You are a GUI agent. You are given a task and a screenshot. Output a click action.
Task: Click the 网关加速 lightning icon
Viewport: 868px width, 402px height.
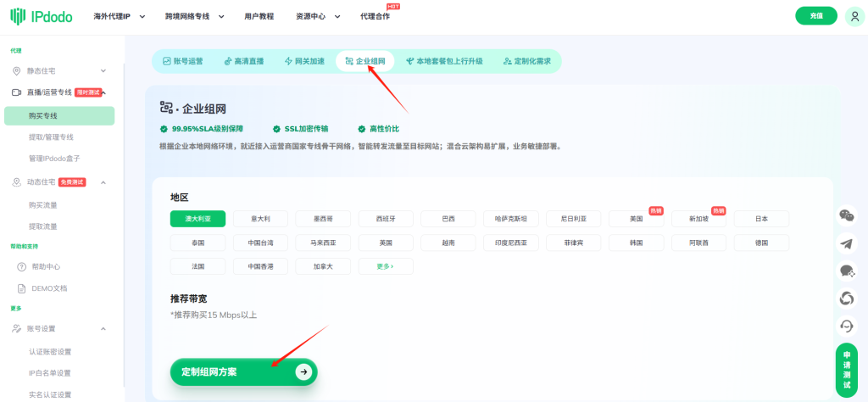288,61
